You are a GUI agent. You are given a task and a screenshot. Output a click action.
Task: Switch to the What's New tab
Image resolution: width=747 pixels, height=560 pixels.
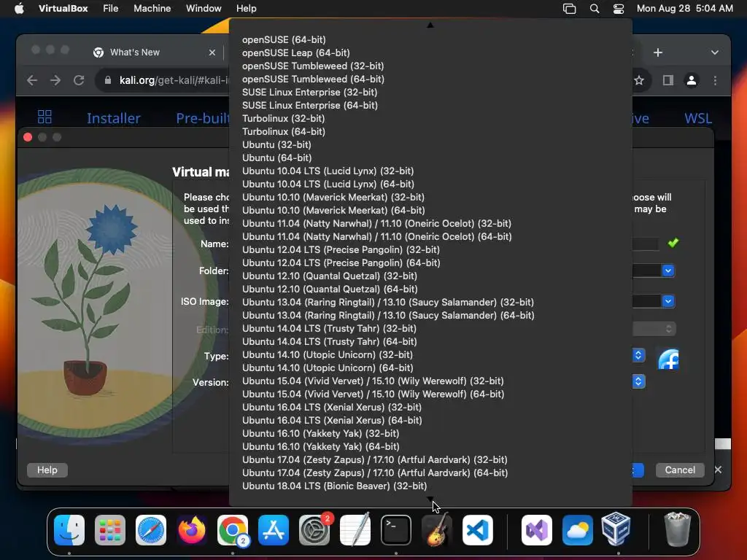click(x=135, y=52)
